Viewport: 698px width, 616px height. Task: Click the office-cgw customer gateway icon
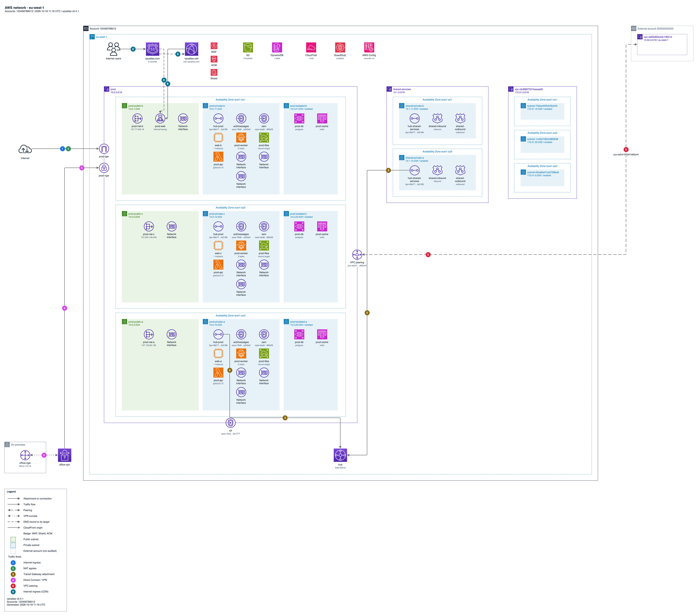[25, 455]
